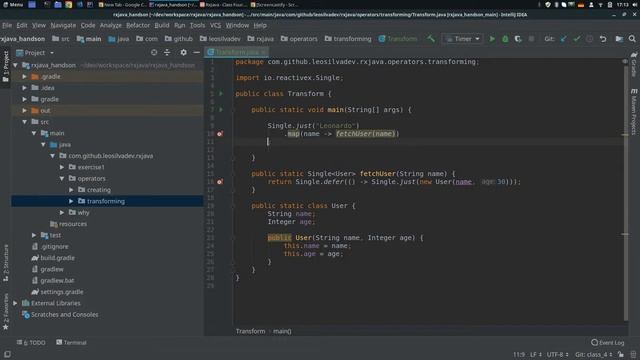Open the Favorites tool window
Image resolution: width=640 pixels, height=360 pixels.
tap(6, 311)
